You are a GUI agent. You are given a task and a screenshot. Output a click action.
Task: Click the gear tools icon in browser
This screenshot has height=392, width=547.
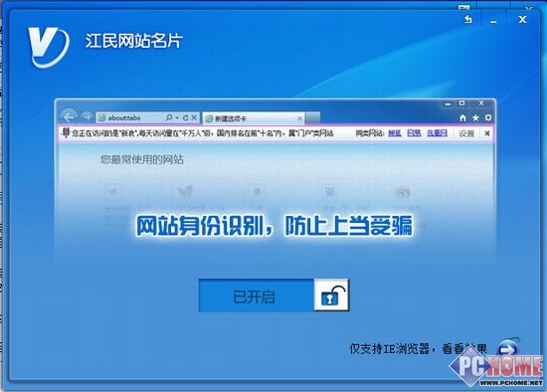click(488, 117)
